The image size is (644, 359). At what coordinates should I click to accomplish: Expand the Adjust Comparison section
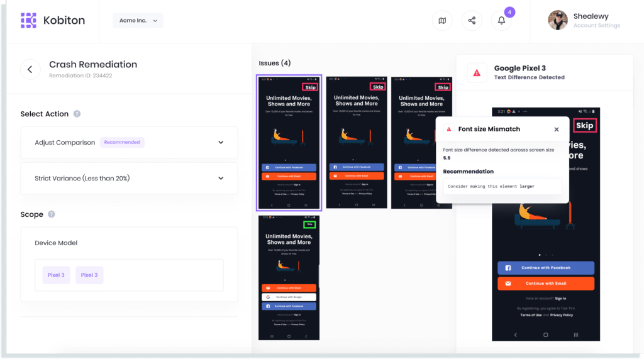pyautogui.click(x=221, y=143)
